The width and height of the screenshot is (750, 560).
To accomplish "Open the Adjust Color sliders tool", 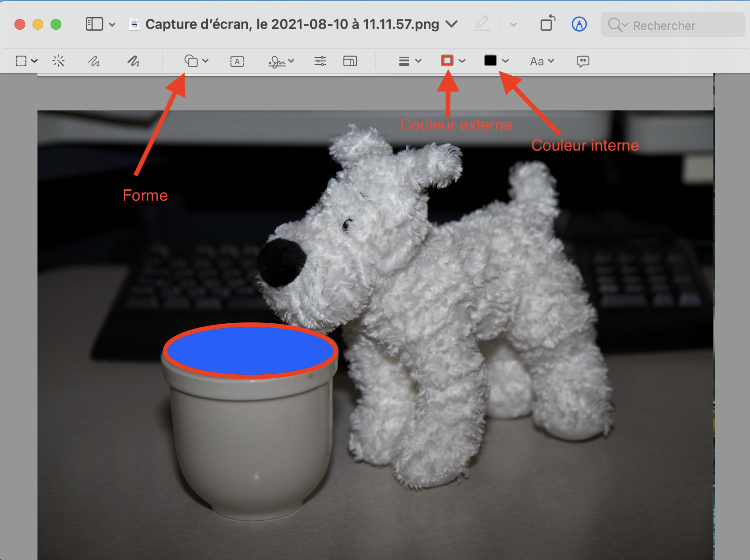I will tap(320, 61).
